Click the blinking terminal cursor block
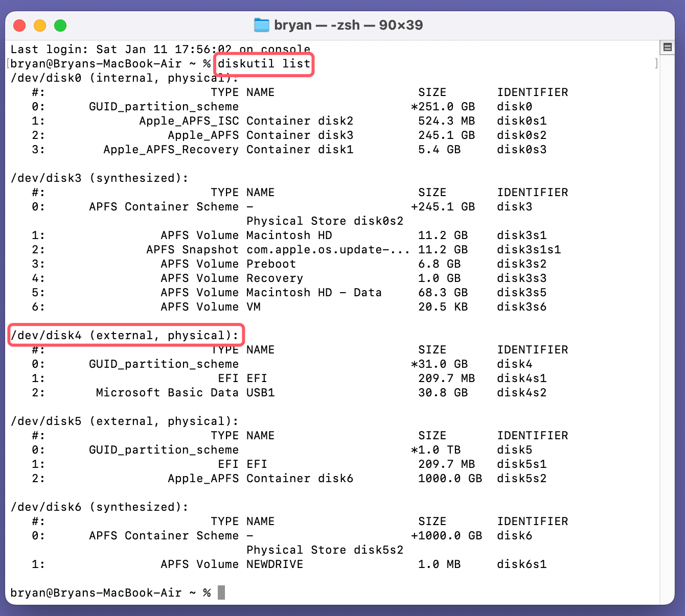 [222, 592]
